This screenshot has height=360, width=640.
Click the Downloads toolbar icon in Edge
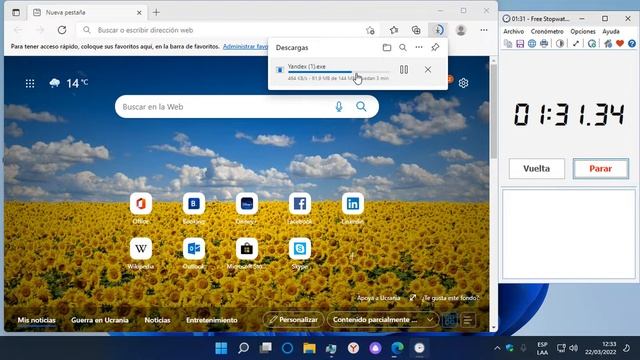coord(438,30)
